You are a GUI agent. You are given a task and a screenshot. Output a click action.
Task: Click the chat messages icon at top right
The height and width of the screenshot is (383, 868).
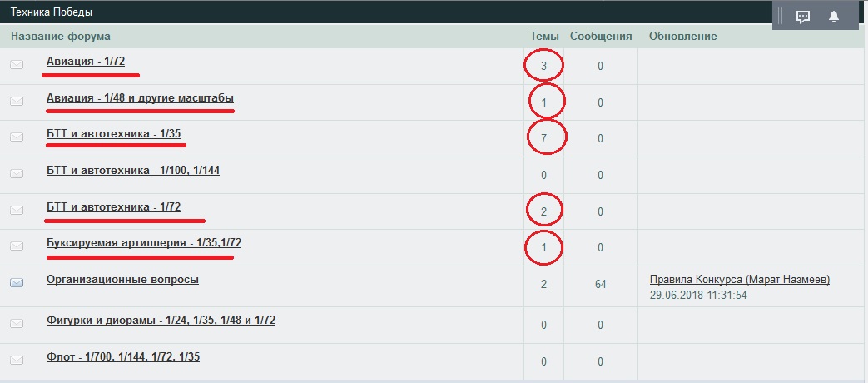click(803, 17)
